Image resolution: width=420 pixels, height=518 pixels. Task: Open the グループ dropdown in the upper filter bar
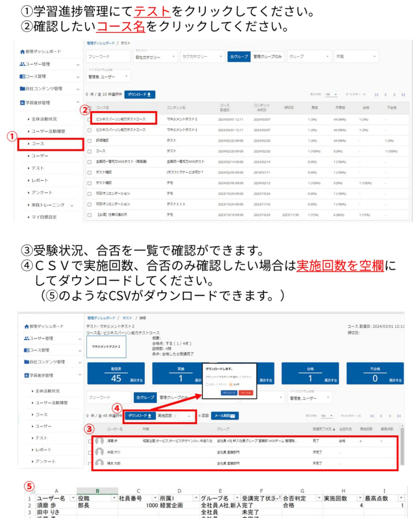point(309,57)
